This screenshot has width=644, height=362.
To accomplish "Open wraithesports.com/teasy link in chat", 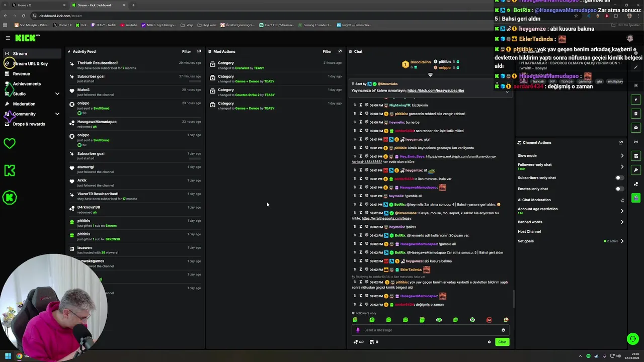I will [386, 219].
